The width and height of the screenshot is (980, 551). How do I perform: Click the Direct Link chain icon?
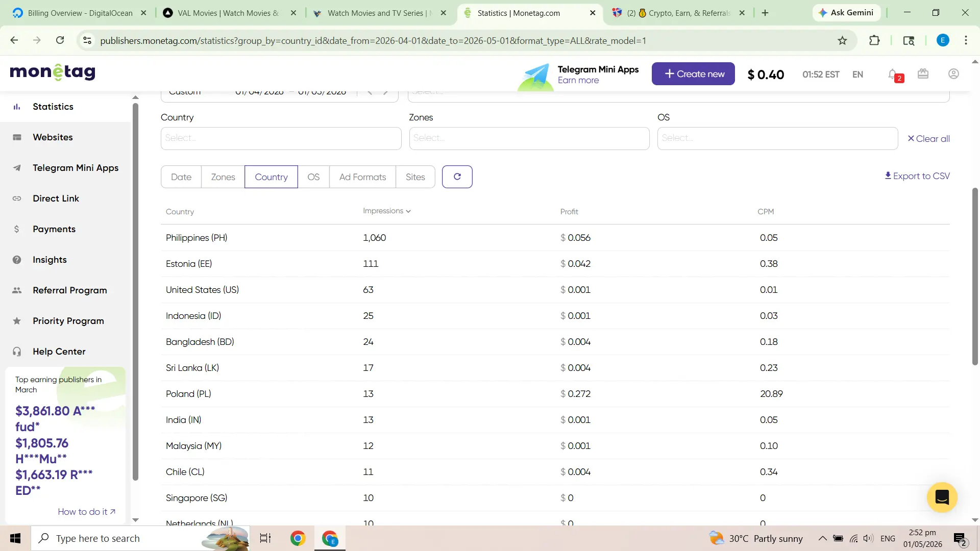coord(17,198)
